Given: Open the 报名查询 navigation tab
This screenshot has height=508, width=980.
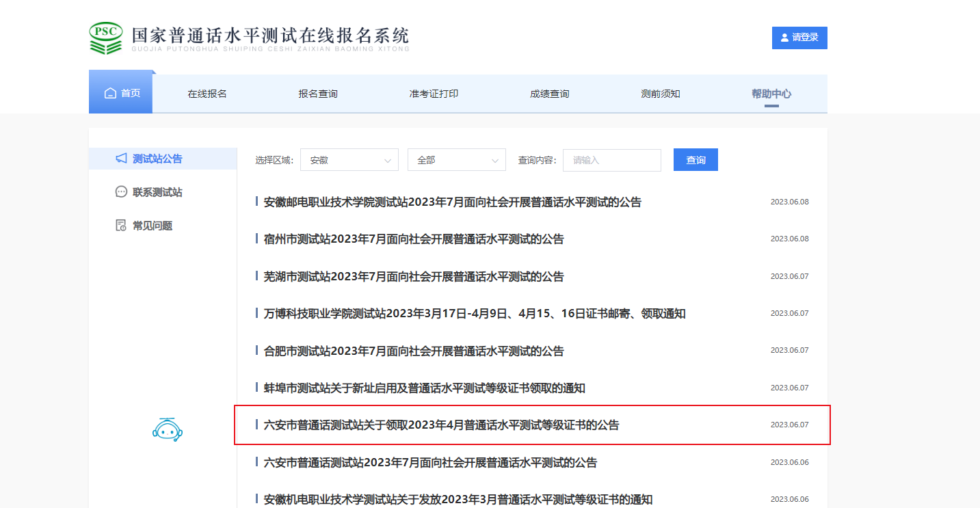Looking at the screenshot, I should click(x=318, y=94).
